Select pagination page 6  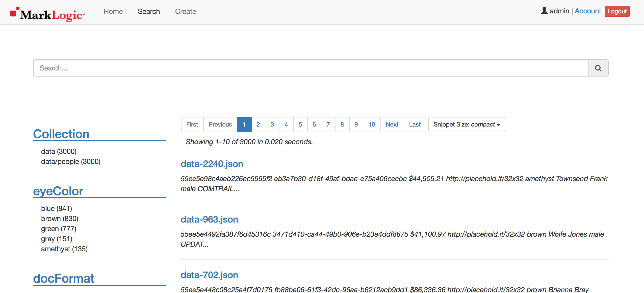click(314, 125)
